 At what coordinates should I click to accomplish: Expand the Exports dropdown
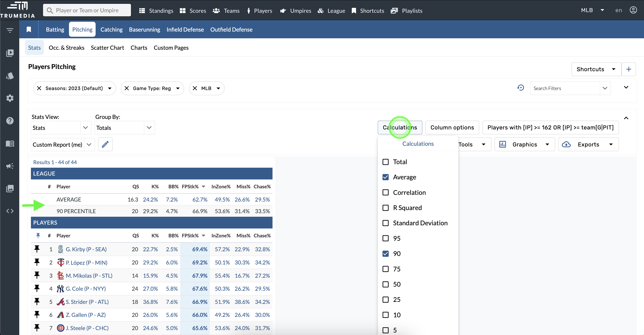pyautogui.click(x=588, y=144)
